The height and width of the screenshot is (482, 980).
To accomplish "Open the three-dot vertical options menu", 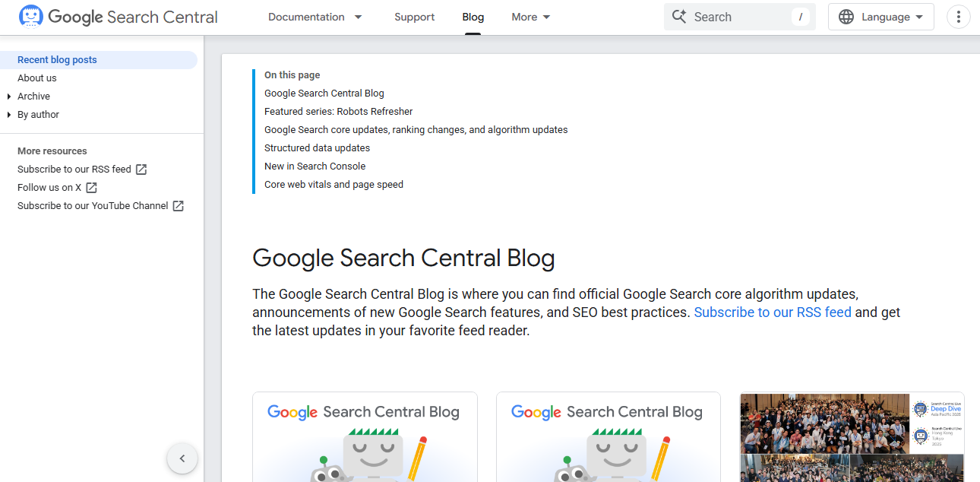I will click(x=959, y=17).
